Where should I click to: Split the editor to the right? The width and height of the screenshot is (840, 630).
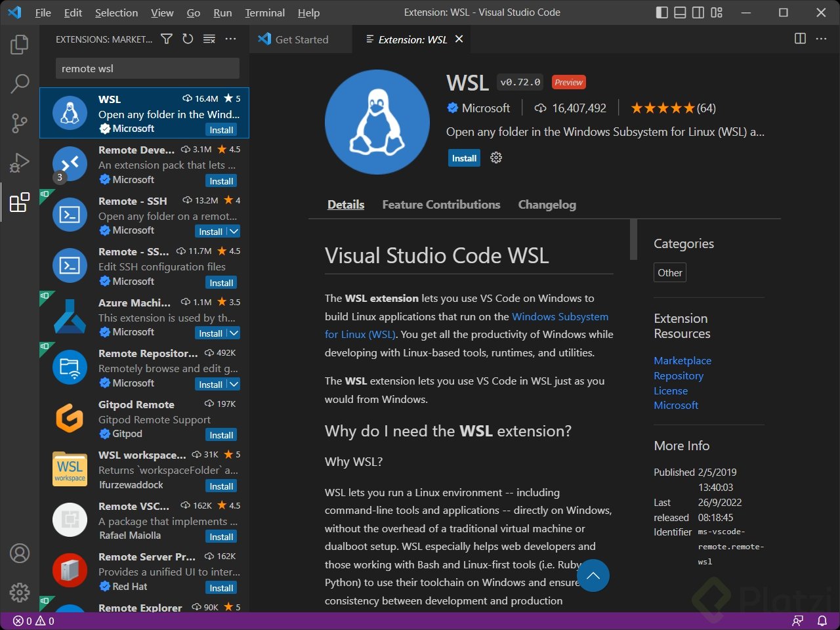click(800, 39)
